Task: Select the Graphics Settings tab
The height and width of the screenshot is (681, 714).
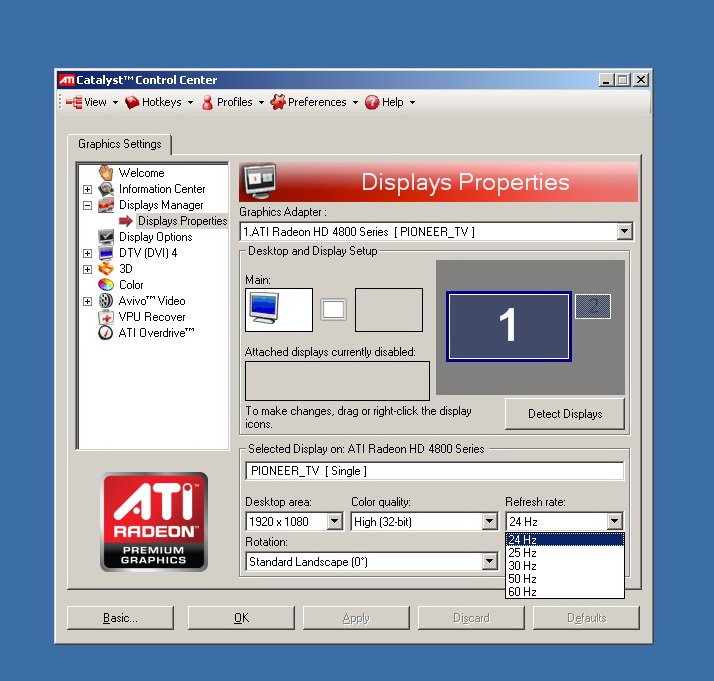Action: click(120, 144)
